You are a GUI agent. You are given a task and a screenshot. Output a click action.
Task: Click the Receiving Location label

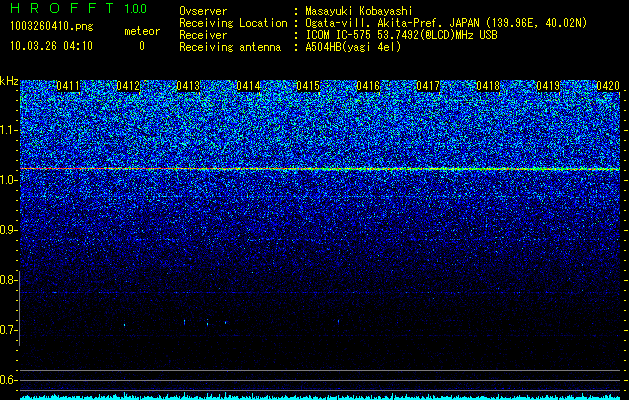tap(233, 23)
